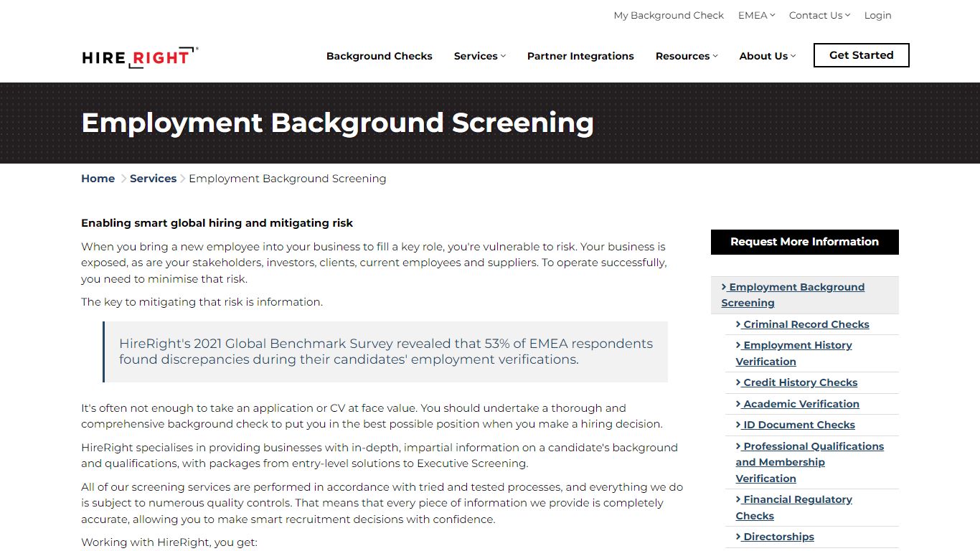Click Request More Information button

(805, 242)
